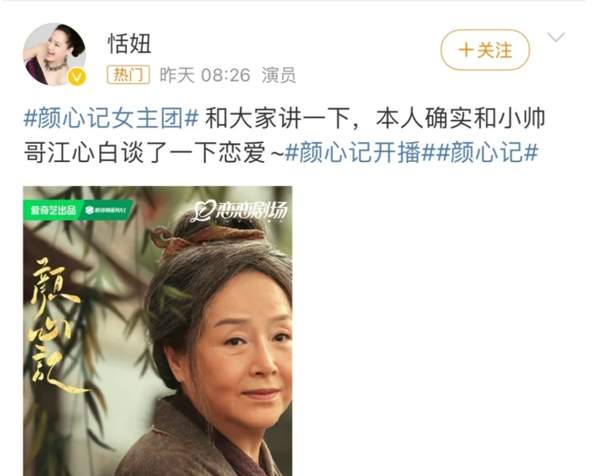Open the drama poster image full view
600x476 pixels.
point(158,331)
